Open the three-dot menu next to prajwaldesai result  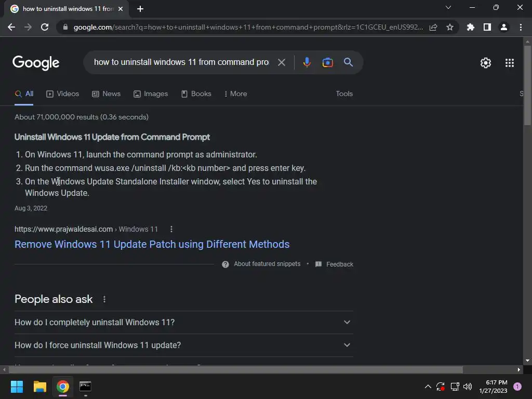171,229
